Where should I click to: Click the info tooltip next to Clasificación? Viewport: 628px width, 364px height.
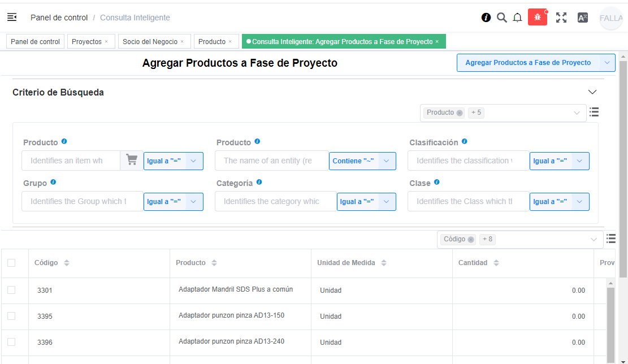coord(464,141)
